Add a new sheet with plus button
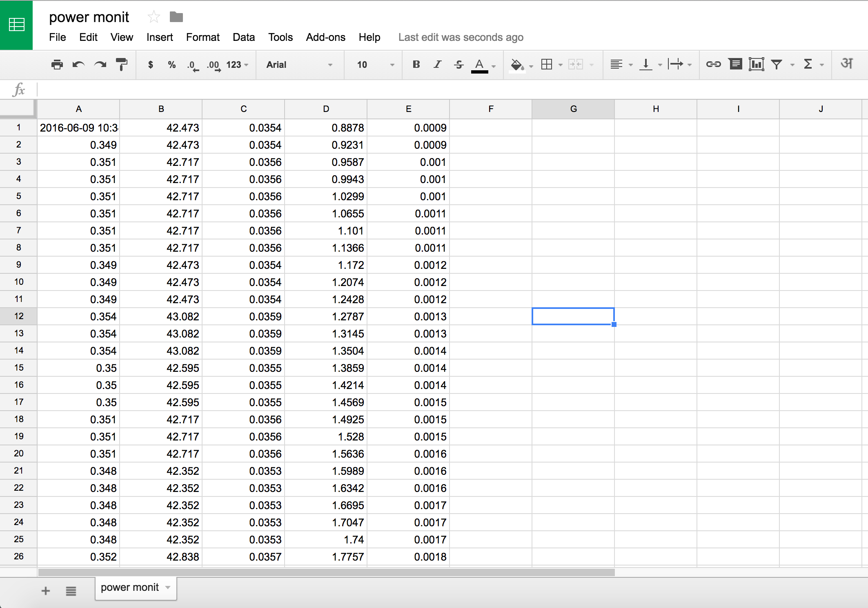Screen dimensions: 868x608 click(x=46, y=591)
